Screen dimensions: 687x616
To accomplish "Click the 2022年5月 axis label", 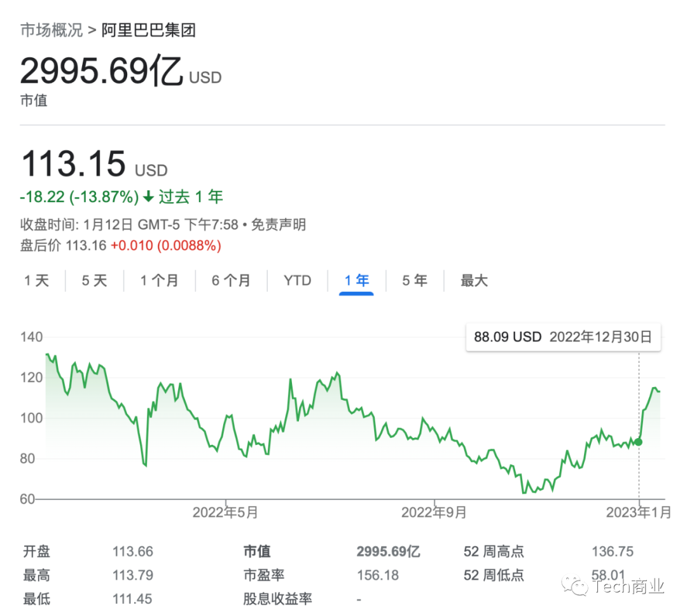I will point(225,512).
